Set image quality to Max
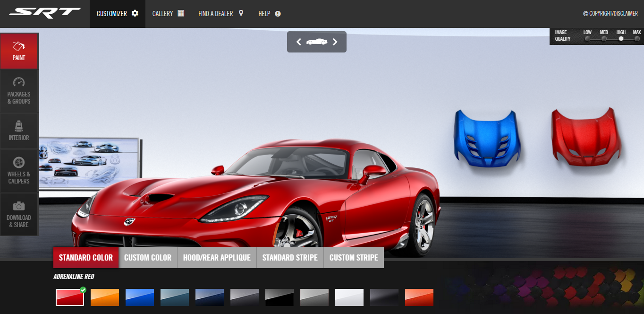Screen dimensions: 644x314 click(637, 39)
